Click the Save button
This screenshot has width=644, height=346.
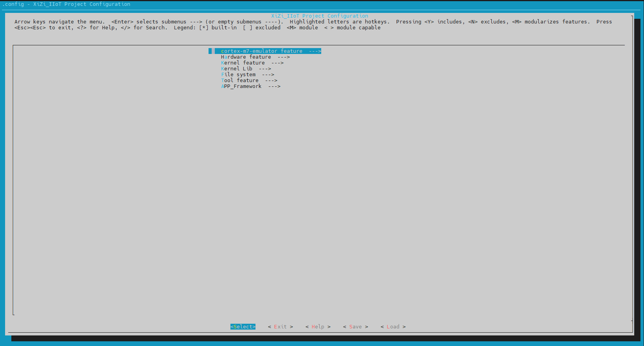pyautogui.click(x=356, y=327)
